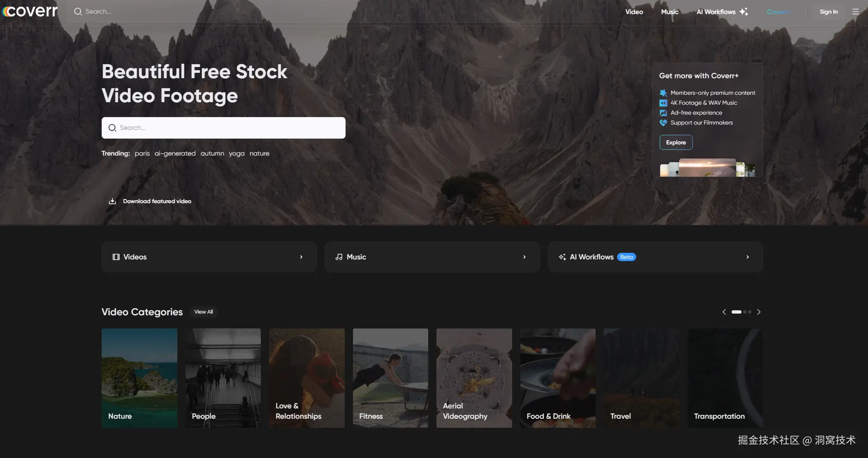This screenshot has width=868, height=458.
Task: Expand the Music card chevron
Action: coord(525,257)
